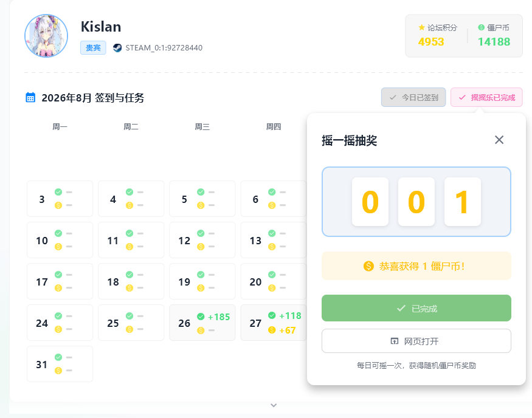
Task: Select the 贵宾 badge tag
Action: pos(93,48)
